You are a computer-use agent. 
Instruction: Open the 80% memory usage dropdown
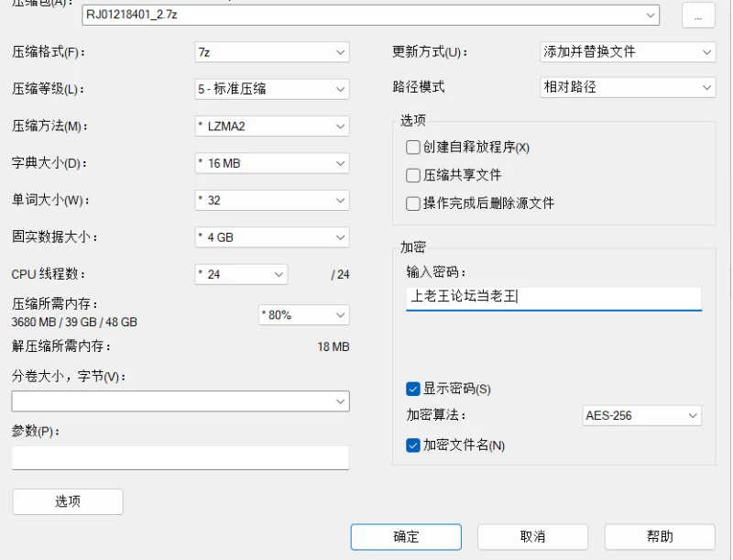[303, 314]
